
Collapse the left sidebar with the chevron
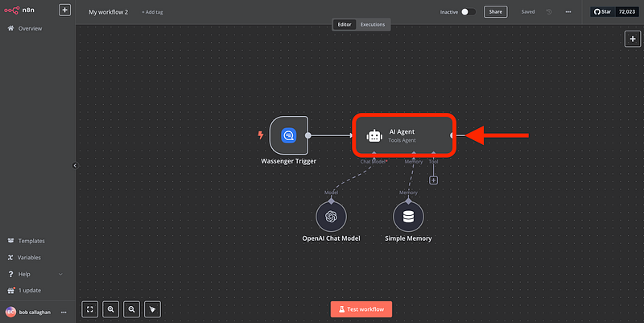(x=75, y=165)
